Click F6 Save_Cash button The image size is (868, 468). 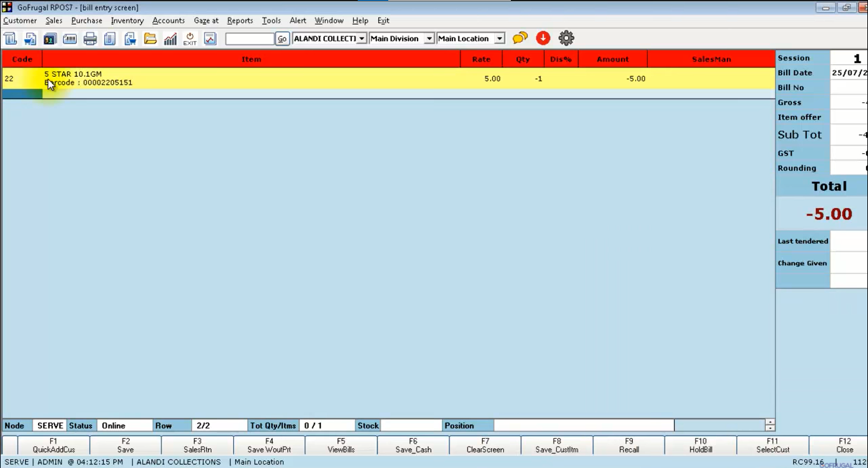[x=413, y=445]
